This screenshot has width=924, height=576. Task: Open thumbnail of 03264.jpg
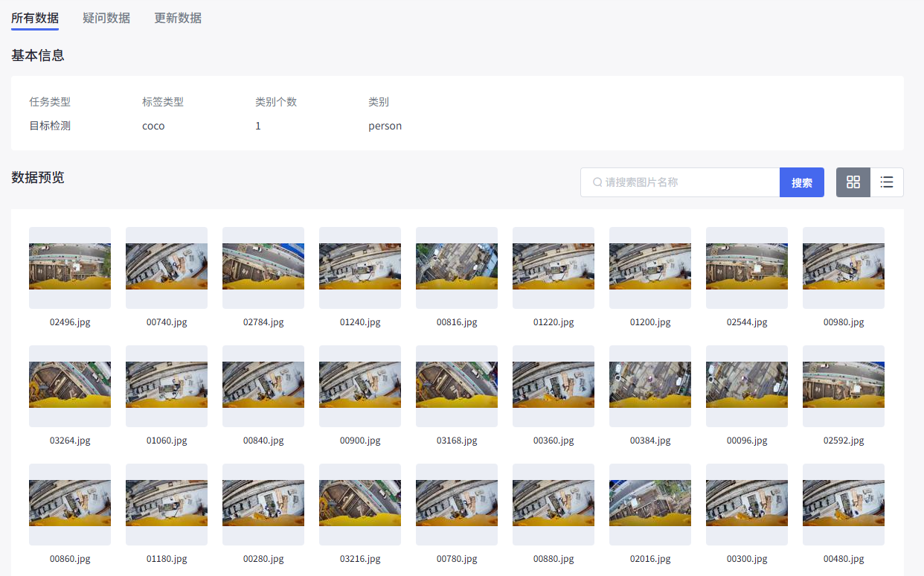[70, 386]
